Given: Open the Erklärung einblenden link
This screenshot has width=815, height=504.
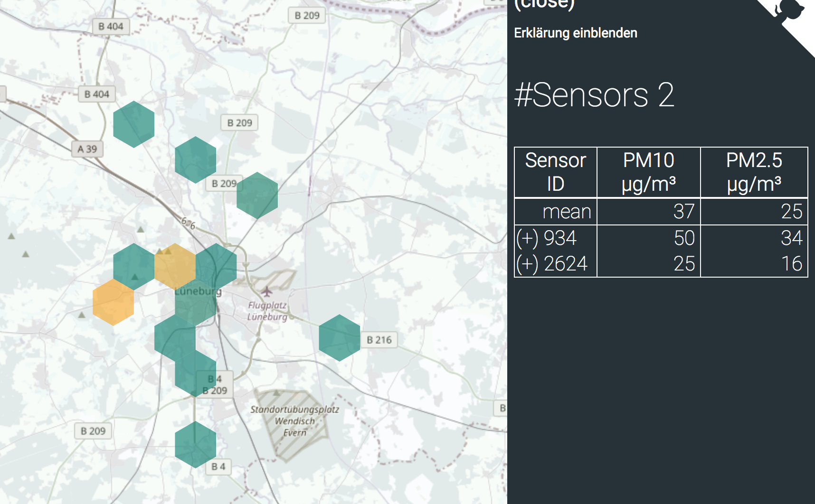Looking at the screenshot, I should 576,33.
